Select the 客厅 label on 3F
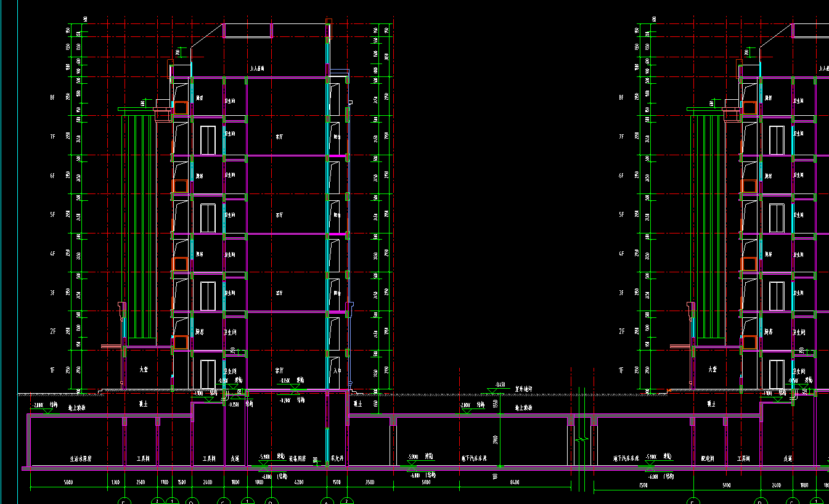The image size is (829, 504). (279, 293)
